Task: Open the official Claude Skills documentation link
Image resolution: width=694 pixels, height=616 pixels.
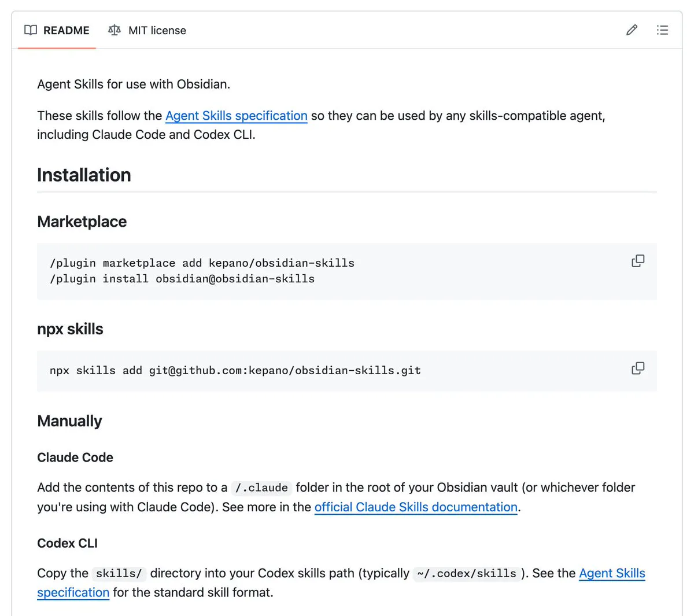Action: pyautogui.click(x=416, y=507)
